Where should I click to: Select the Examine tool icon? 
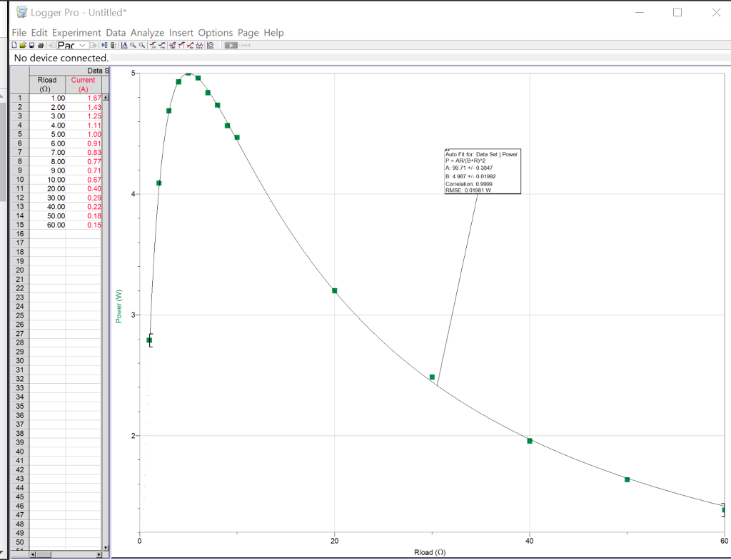152,46
